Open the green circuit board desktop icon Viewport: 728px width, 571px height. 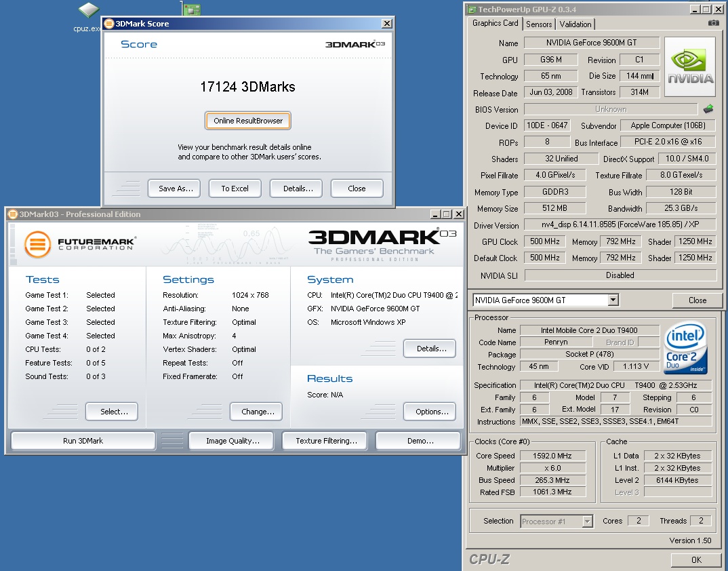coord(191,9)
